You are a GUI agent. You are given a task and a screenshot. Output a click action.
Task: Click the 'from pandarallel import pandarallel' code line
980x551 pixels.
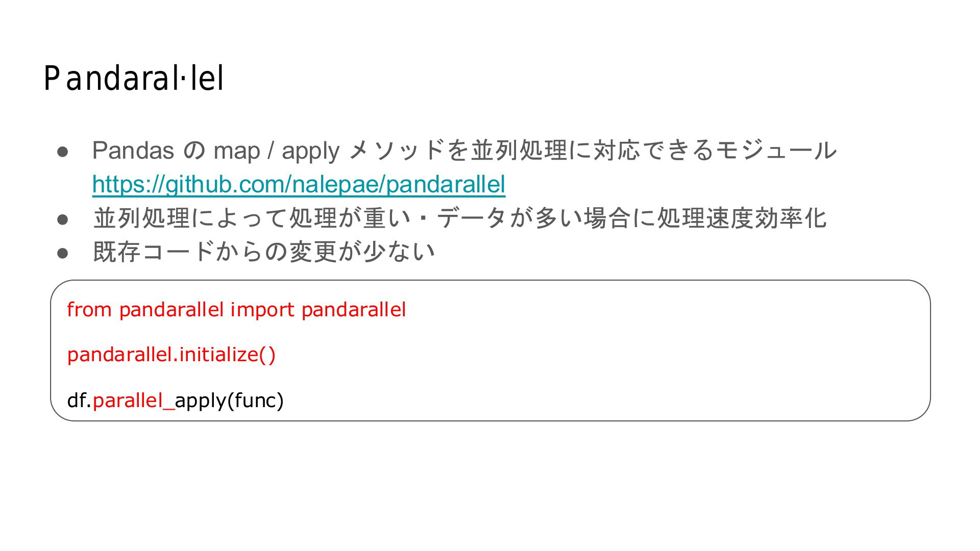236,310
